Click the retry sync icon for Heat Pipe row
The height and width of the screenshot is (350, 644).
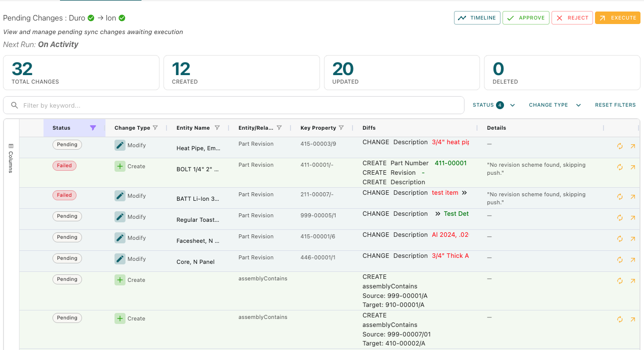(620, 146)
